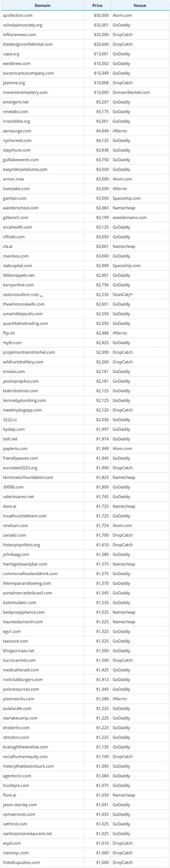Image resolution: width=170 pixels, height=868 pixels.
Task: Click the Price column header
Action: [x=97, y=5]
